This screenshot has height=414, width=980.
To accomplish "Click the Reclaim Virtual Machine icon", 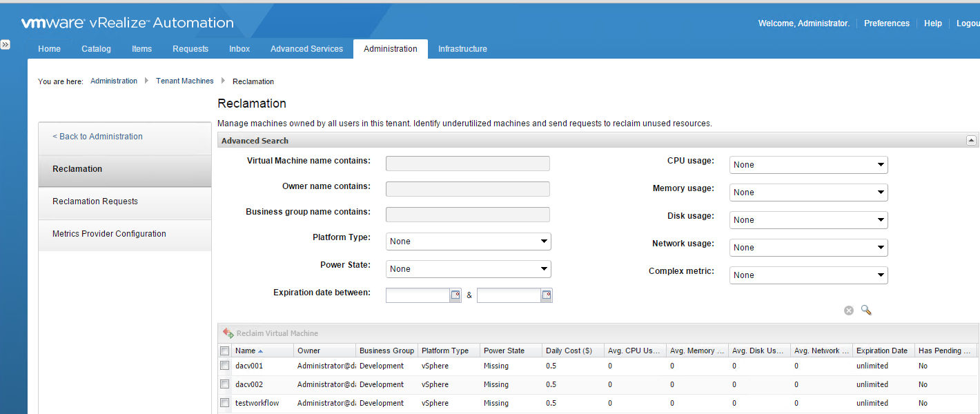I will point(228,333).
